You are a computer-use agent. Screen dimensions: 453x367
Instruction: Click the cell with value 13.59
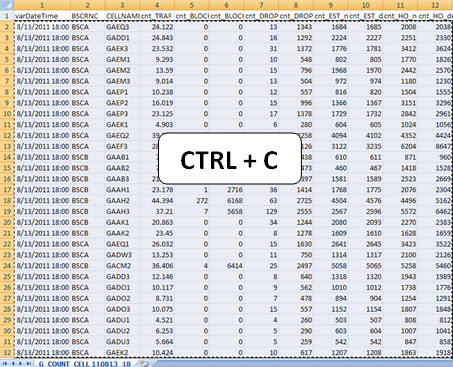click(157, 70)
